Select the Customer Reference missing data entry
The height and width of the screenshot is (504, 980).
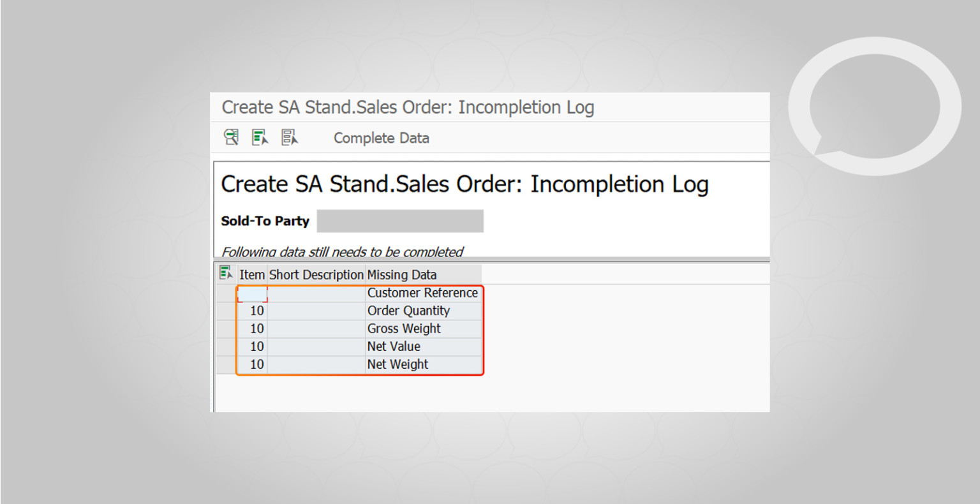point(422,293)
